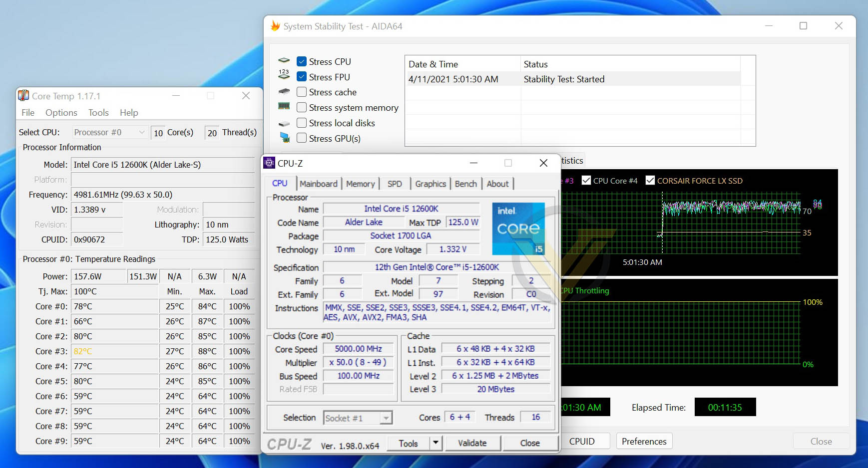The height and width of the screenshot is (468, 868).
Task: Click the Validate button in CPU-Z
Action: [472, 443]
